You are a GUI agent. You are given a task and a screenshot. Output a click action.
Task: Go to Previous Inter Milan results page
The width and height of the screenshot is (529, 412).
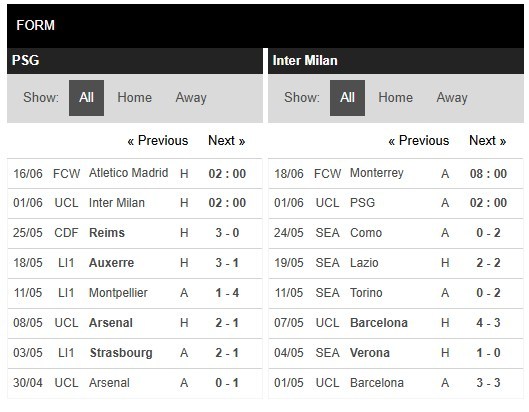coord(419,140)
